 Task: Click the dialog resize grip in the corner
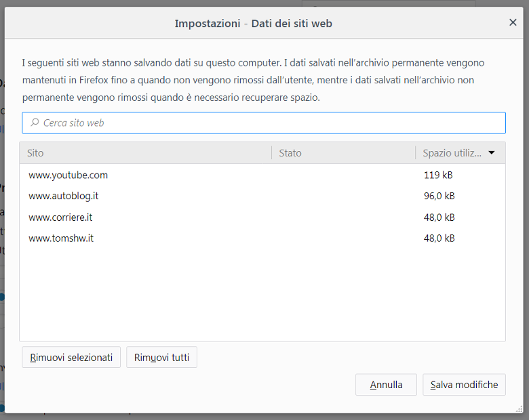(x=520, y=409)
